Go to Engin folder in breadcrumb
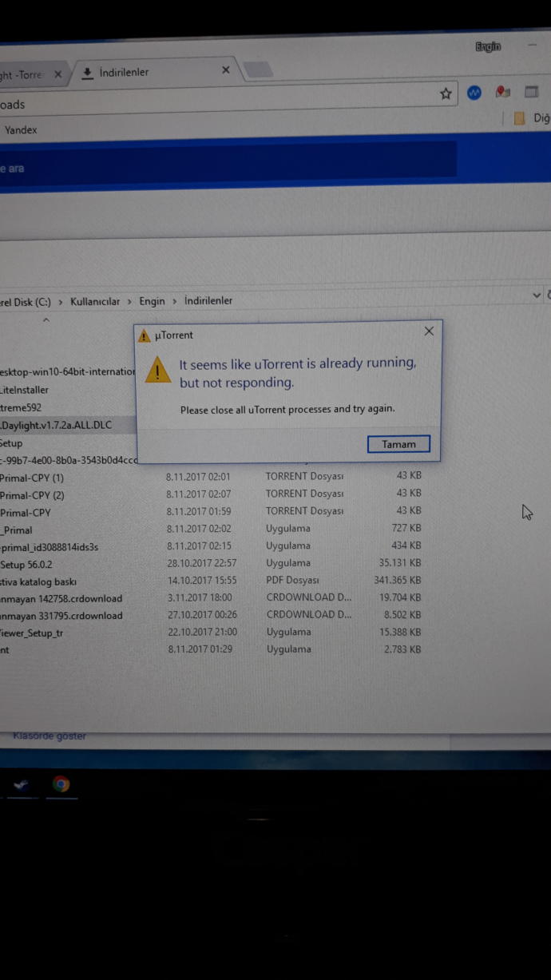 152,301
